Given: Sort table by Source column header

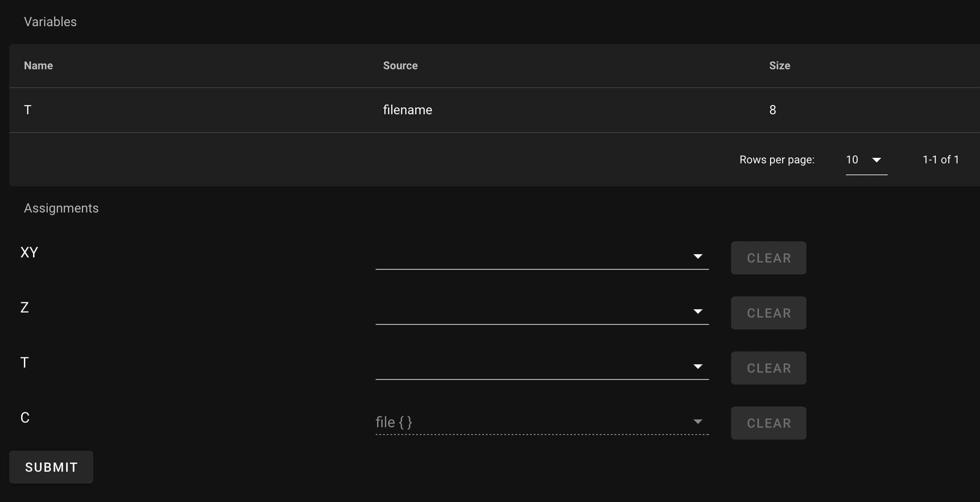Looking at the screenshot, I should [400, 66].
